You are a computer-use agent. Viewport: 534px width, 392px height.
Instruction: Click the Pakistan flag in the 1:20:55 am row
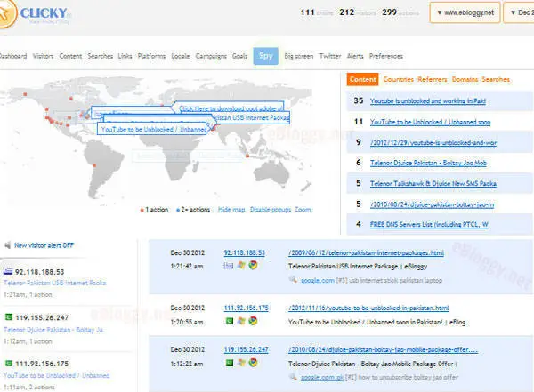pyautogui.click(x=230, y=321)
